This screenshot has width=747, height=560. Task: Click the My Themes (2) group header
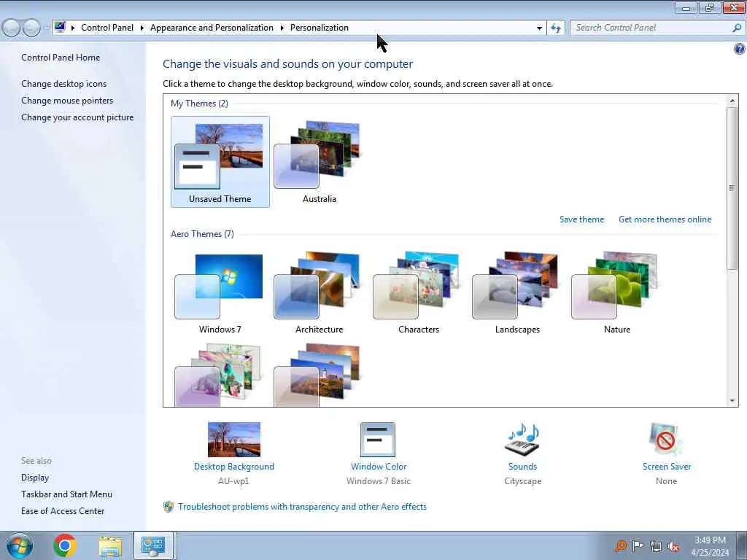199,104
